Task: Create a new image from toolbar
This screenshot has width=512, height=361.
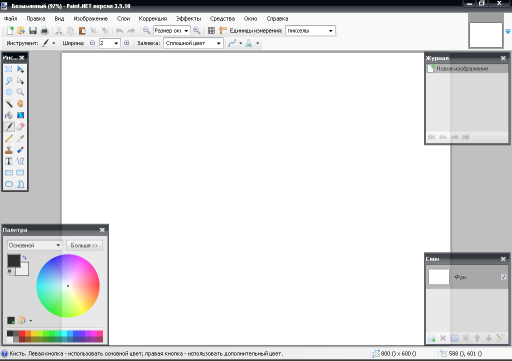Action: click(x=10, y=31)
